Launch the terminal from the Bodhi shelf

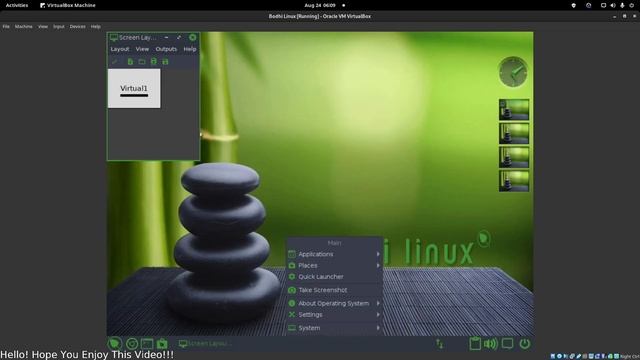(147, 344)
